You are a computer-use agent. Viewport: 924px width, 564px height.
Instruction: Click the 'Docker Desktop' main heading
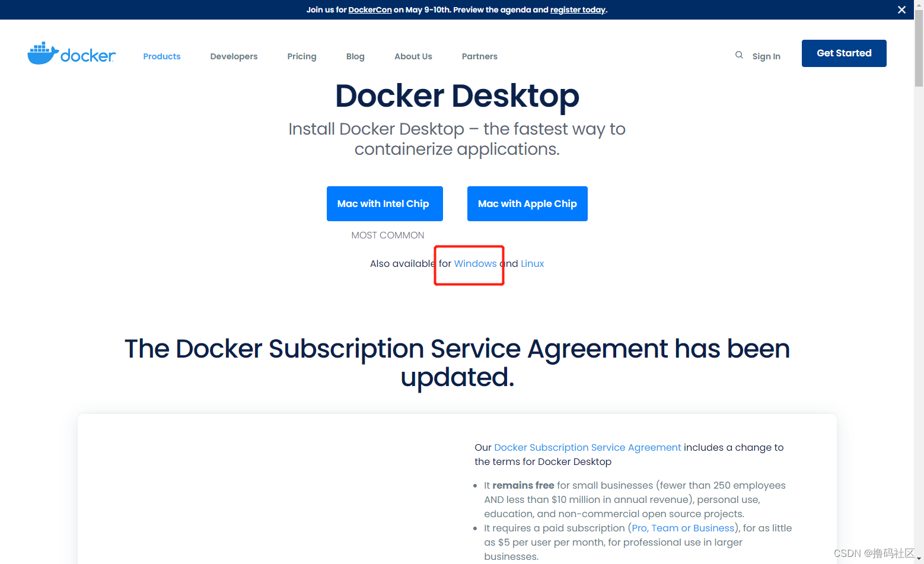[457, 96]
